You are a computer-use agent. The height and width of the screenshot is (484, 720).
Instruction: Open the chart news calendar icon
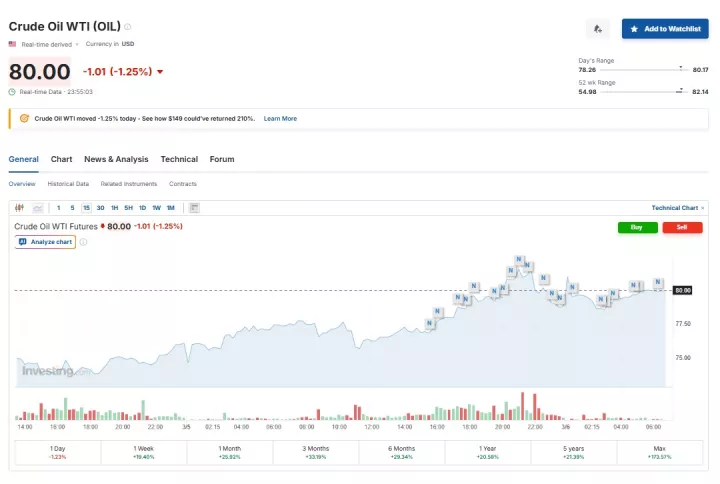194,208
